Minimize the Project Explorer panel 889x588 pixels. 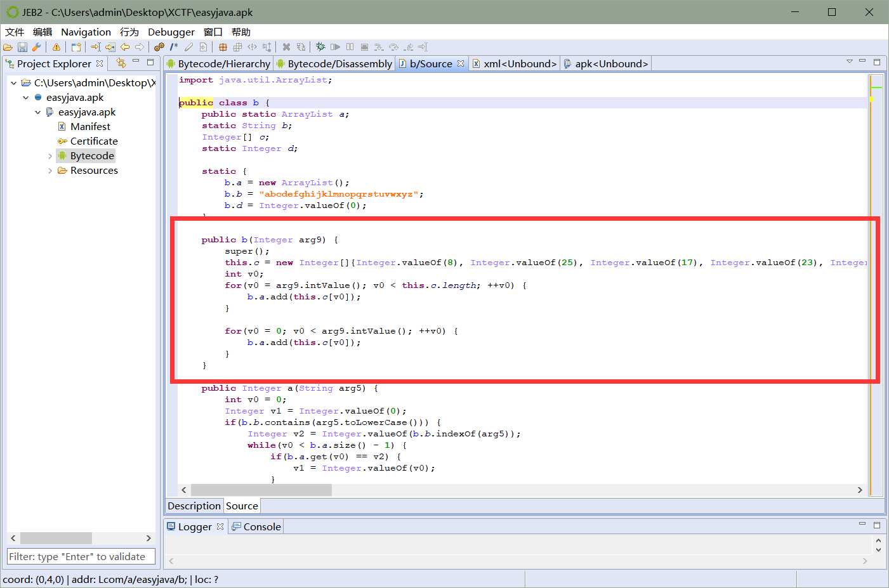(x=136, y=62)
